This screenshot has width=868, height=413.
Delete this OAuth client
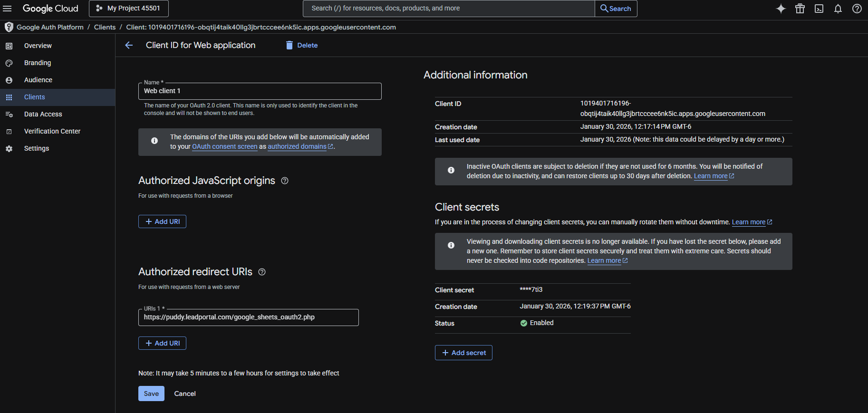302,45
